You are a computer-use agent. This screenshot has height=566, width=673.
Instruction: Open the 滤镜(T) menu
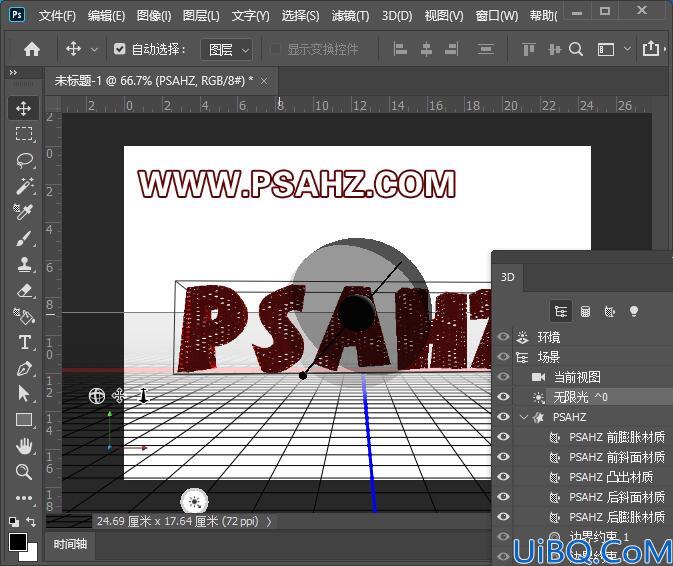[350, 16]
